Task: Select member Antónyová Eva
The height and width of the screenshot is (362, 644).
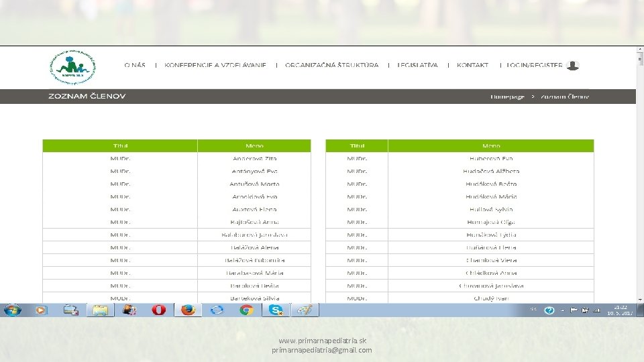Action: pyautogui.click(x=255, y=171)
